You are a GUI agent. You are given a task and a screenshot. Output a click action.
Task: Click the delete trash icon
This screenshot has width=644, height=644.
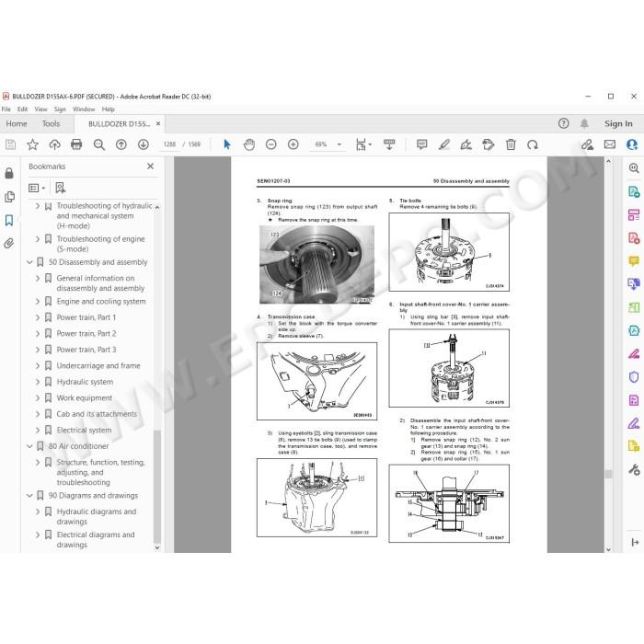[x=511, y=144]
